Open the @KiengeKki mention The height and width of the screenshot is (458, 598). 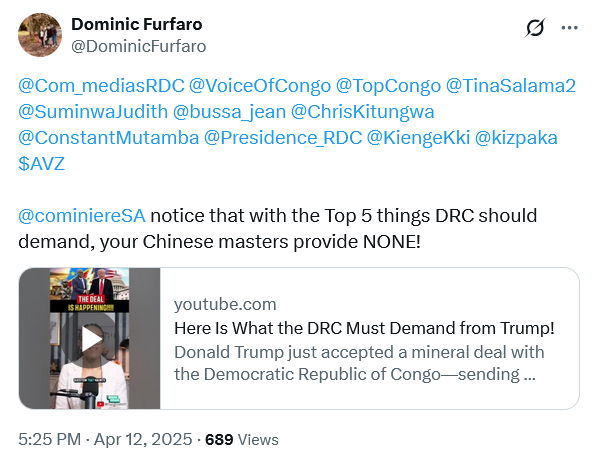(418, 138)
